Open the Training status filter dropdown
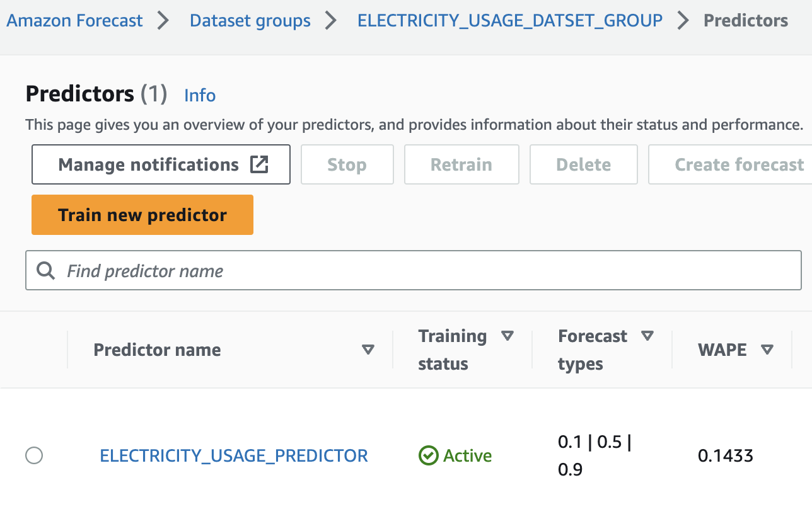Screen dimensions: 812x519 [508, 336]
